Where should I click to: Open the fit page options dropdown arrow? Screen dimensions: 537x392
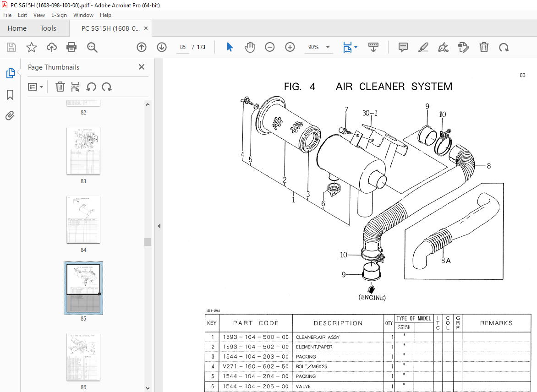[x=356, y=47]
